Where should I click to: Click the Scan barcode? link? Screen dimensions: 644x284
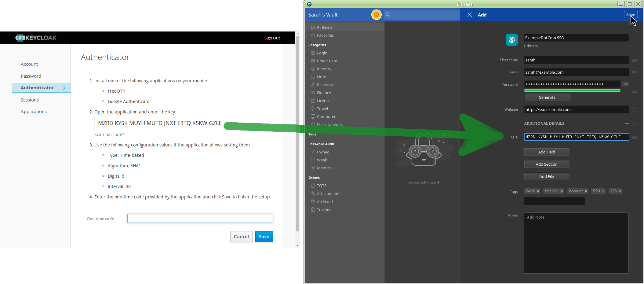109,135
